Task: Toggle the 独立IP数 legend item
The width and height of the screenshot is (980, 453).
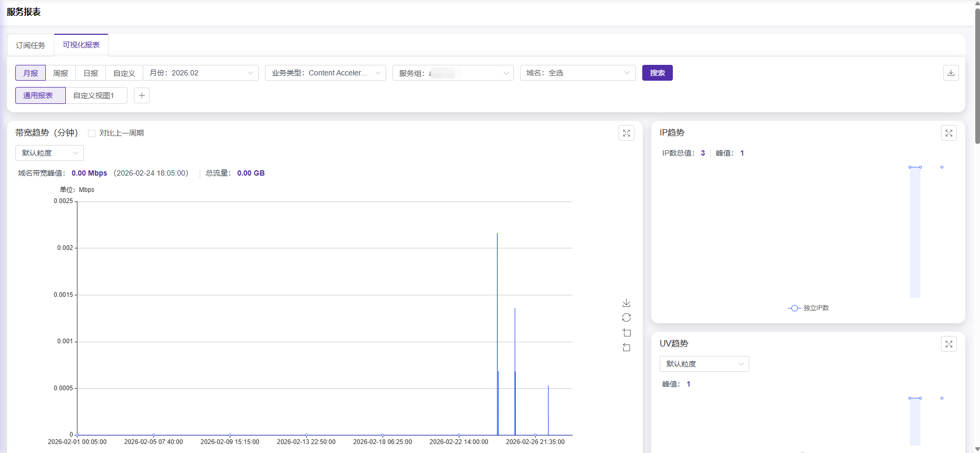Action: pyautogui.click(x=808, y=308)
